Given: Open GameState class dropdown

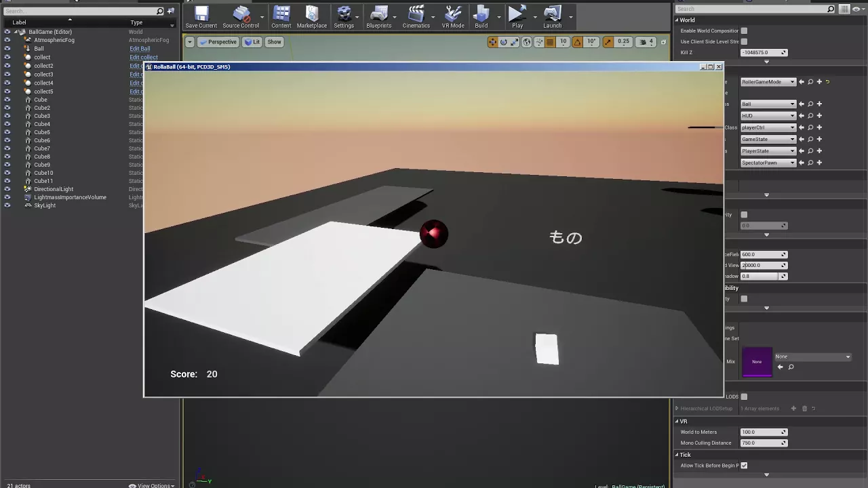Looking at the screenshot, I should click(768, 140).
